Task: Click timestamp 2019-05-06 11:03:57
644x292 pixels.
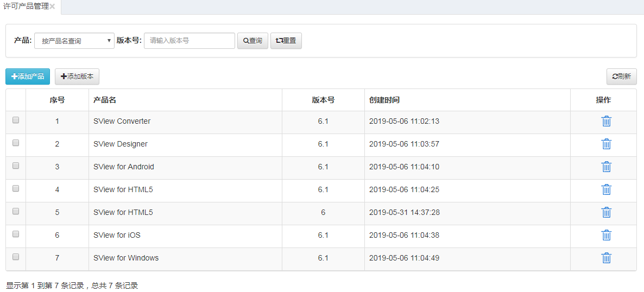Action: (405, 144)
